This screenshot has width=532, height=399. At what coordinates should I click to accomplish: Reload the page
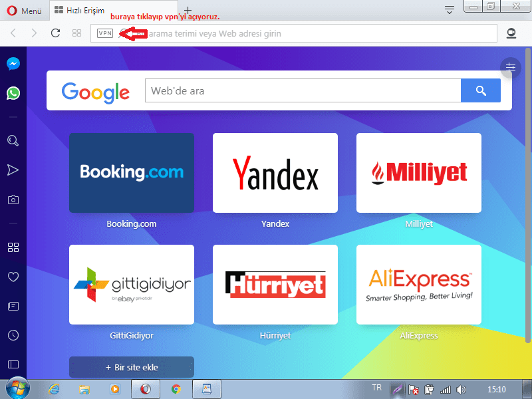pos(55,33)
